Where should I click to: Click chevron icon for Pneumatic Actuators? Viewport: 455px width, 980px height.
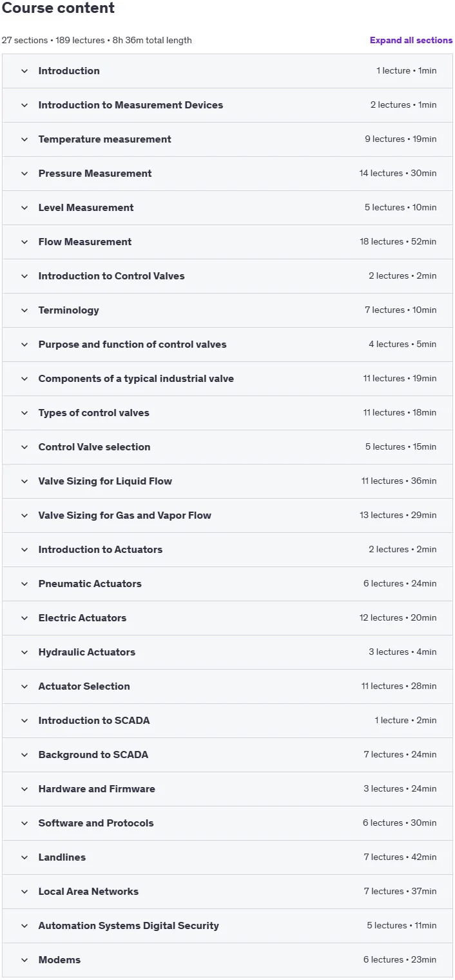(24, 584)
